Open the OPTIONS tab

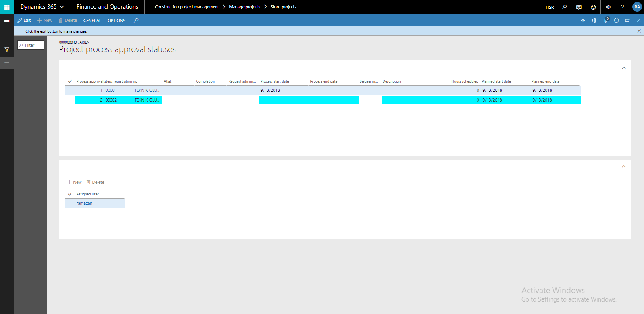tap(116, 21)
